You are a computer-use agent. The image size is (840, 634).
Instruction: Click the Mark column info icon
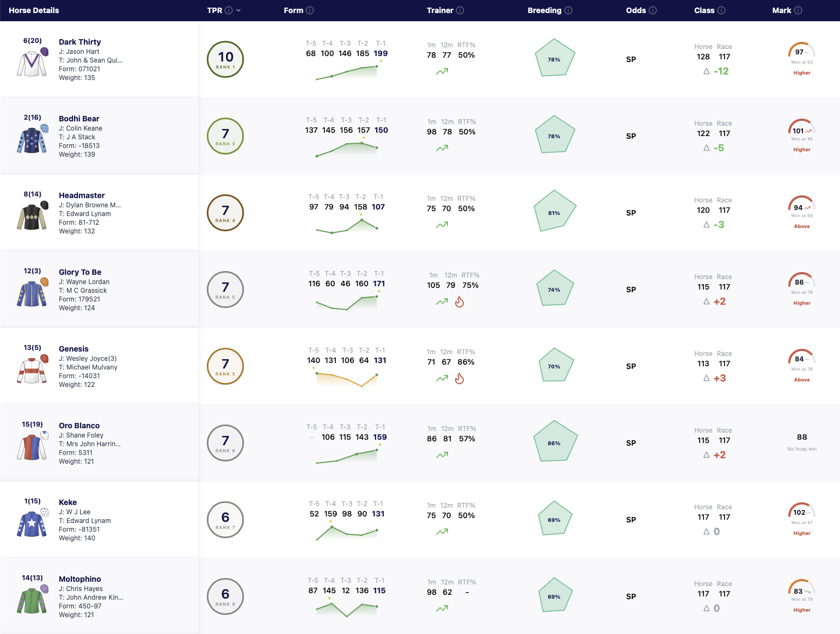[x=798, y=10]
